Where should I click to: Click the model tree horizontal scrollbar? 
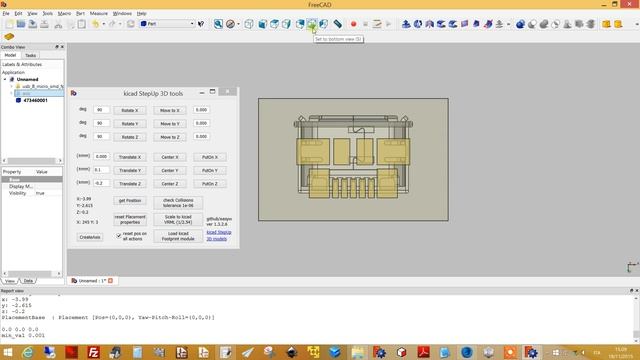coord(32,161)
